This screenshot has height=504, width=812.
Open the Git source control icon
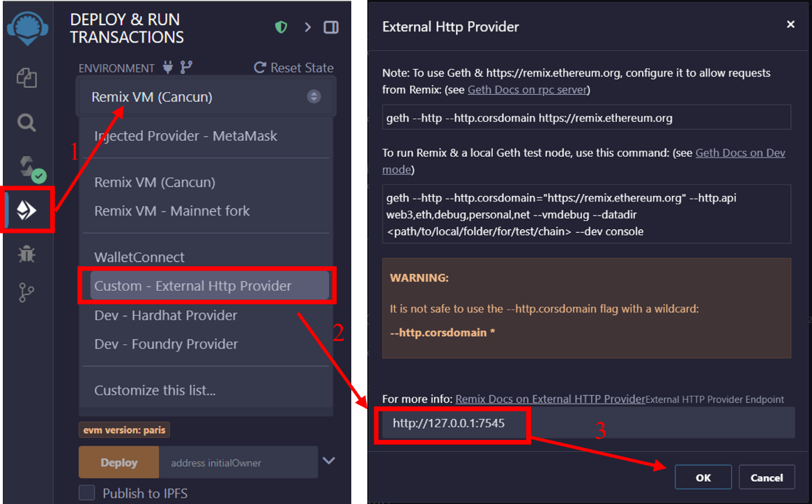tap(26, 292)
